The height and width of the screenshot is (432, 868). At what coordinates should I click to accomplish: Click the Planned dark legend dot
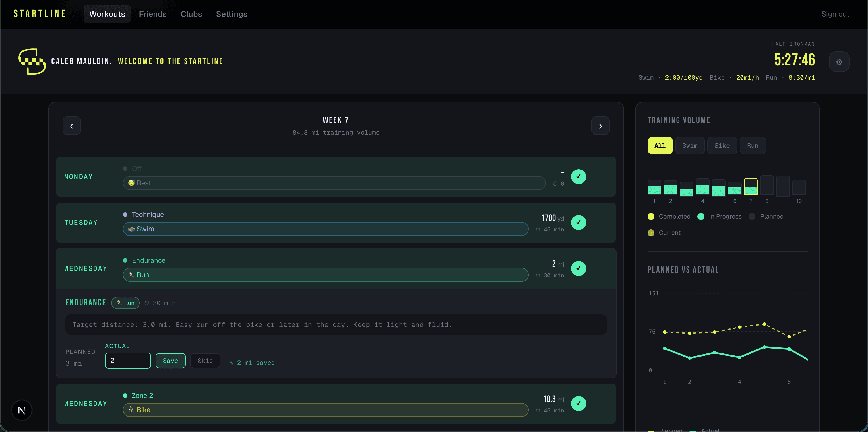coord(752,217)
